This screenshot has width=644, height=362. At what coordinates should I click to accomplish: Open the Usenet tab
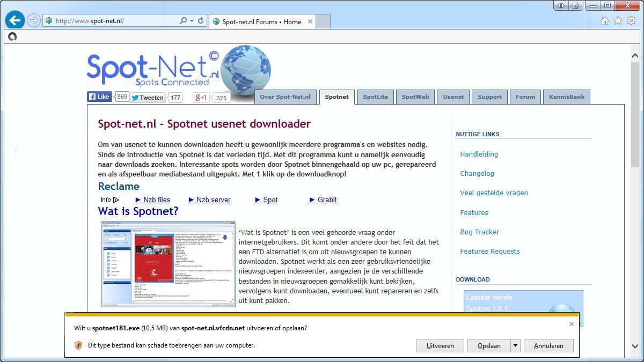pyautogui.click(x=453, y=97)
